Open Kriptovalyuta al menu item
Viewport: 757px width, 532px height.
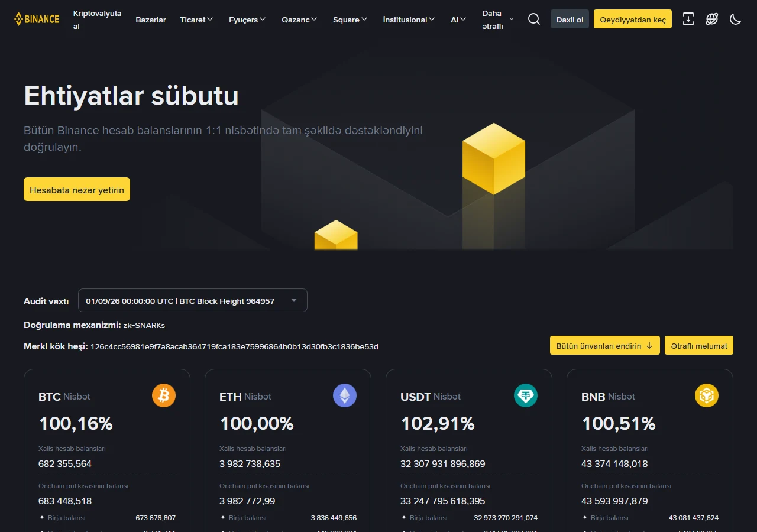(x=98, y=20)
